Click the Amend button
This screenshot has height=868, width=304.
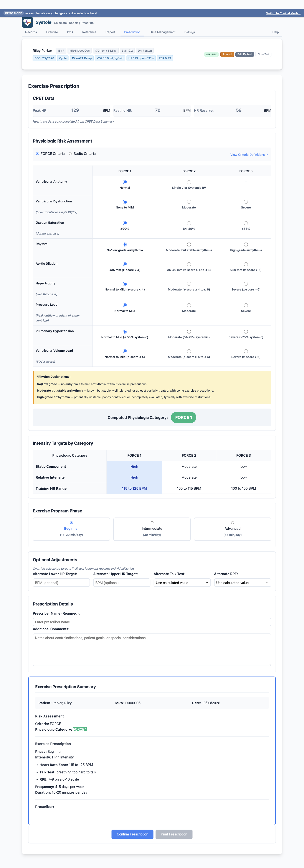[x=227, y=54]
